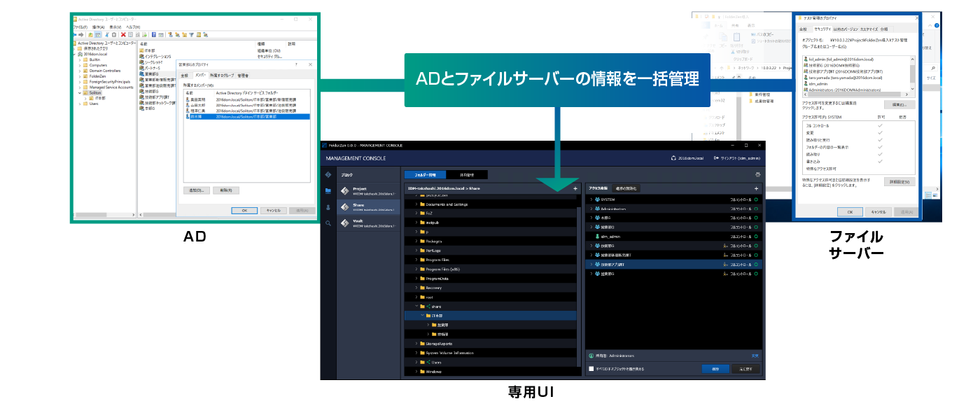
Task: Expand the Windows folder
Action: 416,372
